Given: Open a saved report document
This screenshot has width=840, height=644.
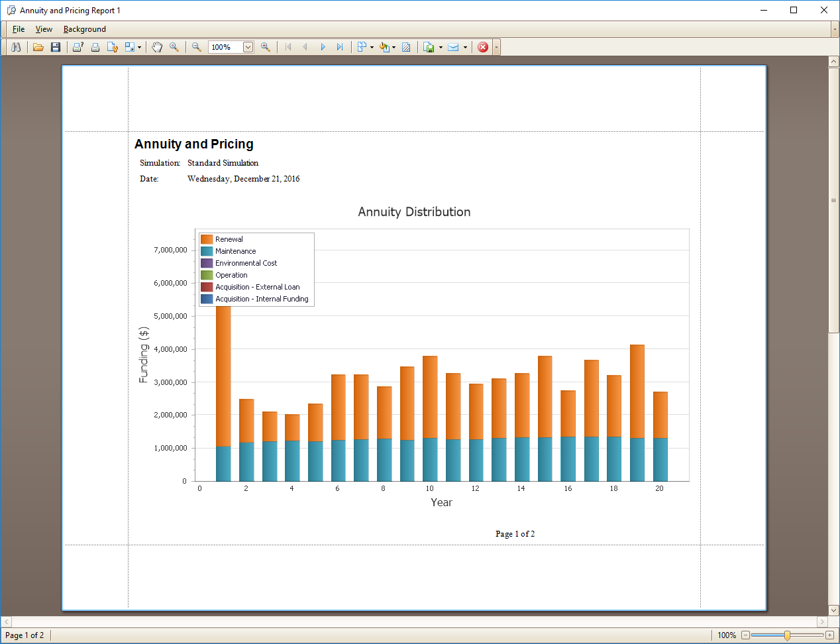Looking at the screenshot, I should click(38, 47).
